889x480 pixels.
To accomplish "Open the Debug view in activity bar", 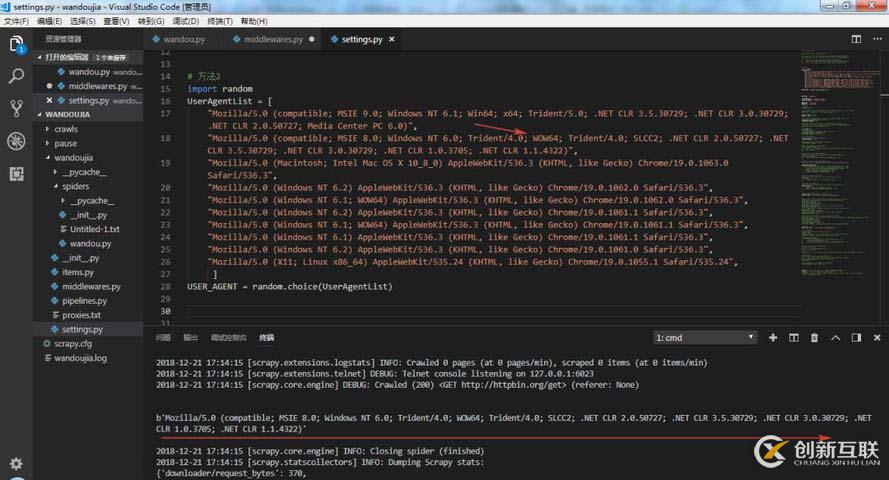I will [x=16, y=141].
